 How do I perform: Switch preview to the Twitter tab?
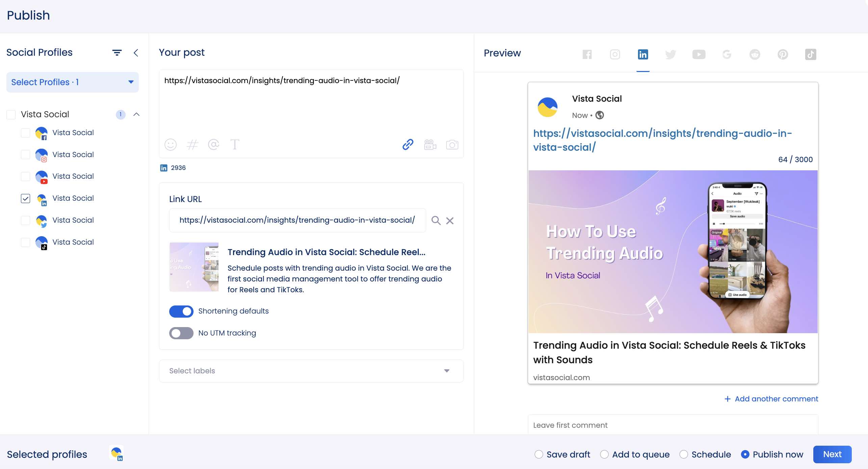670,54
